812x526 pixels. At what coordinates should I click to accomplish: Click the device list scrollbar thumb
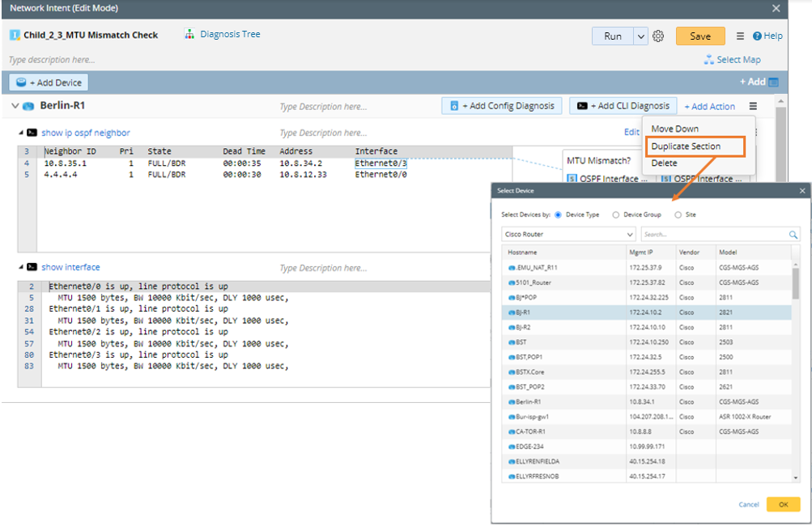point(796,284)
